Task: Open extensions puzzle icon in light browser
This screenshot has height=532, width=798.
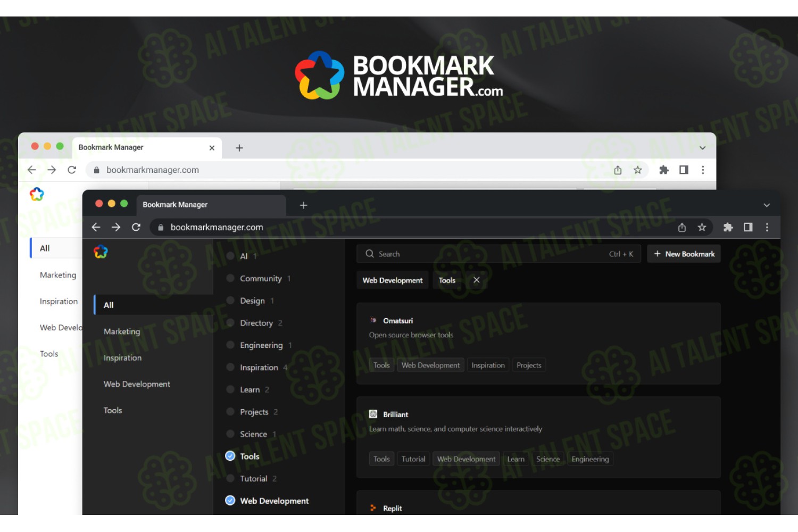Action: pos(664,170)
